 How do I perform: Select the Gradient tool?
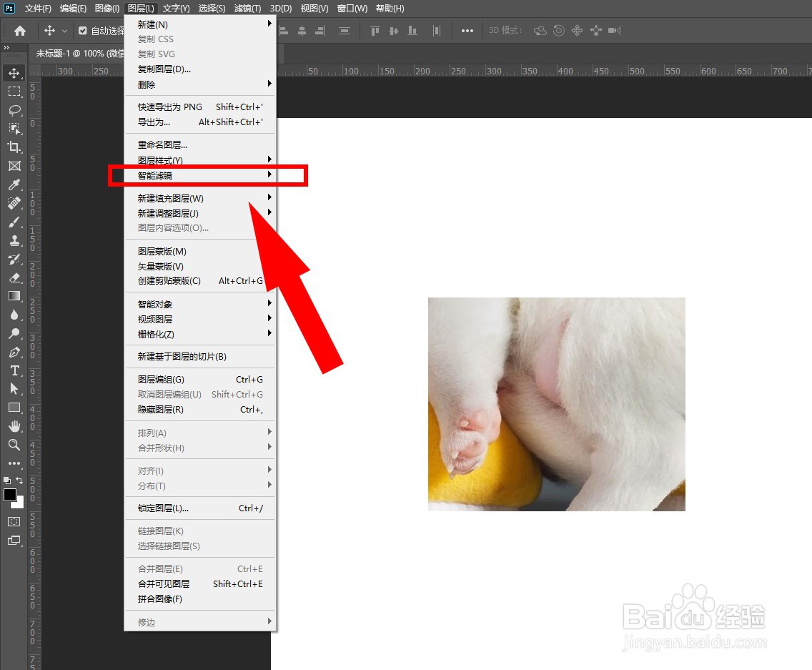14,296
